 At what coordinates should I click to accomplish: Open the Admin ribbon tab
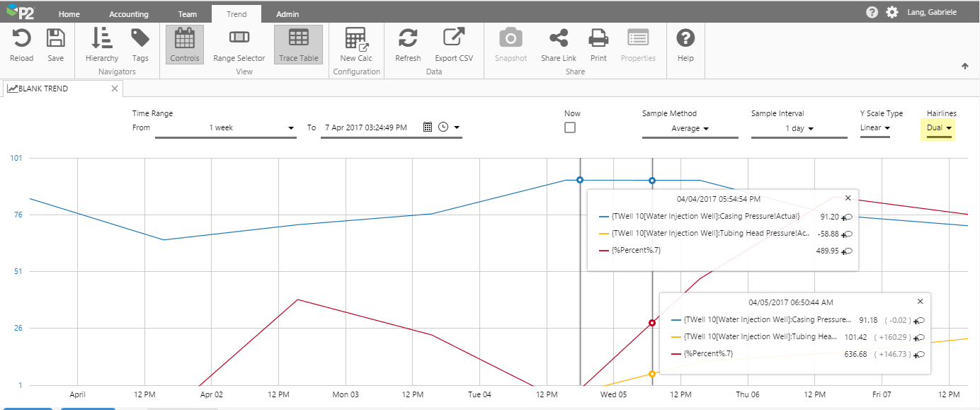[287, 14]
